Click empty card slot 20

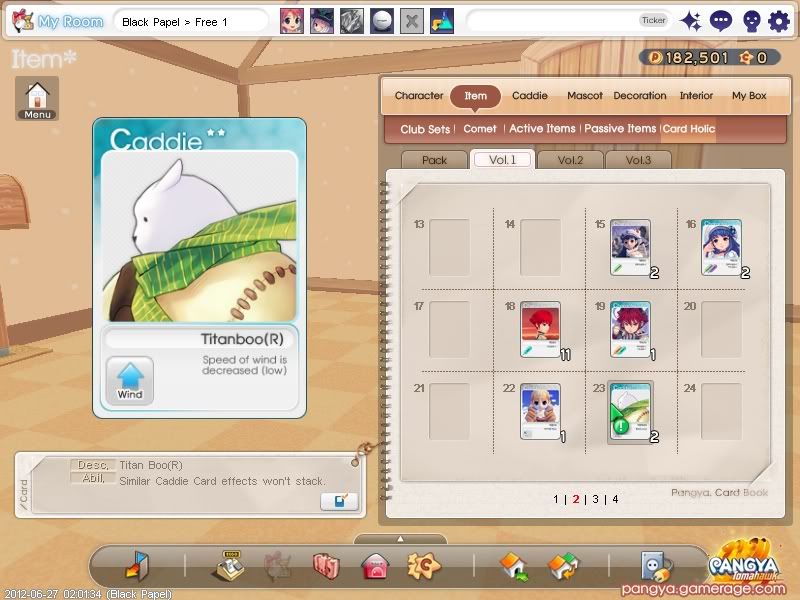click(721, 330)
